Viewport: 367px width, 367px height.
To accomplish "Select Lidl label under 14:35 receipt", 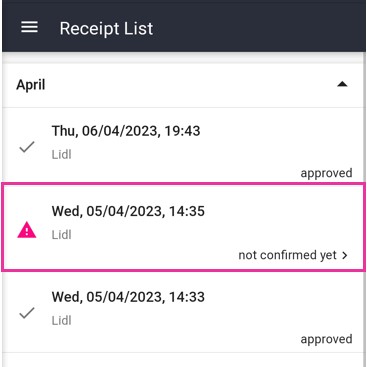I will click(62, 235).
